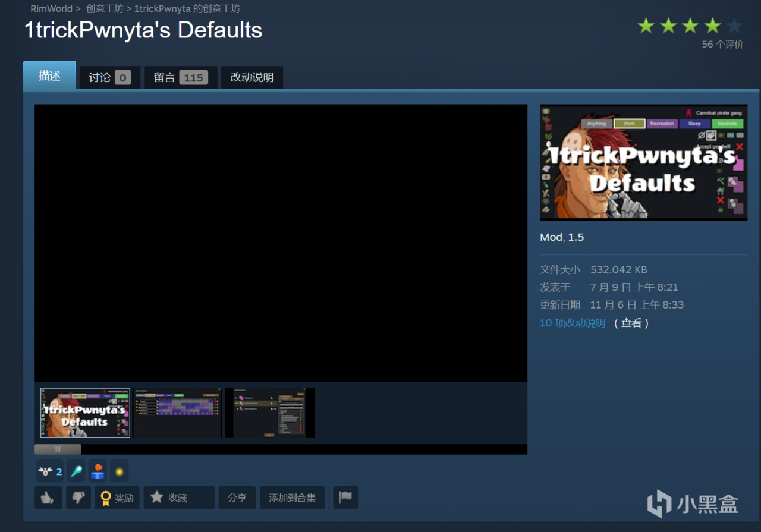The width and height of the screenshot is (761, 532).
Task: Click the thumbs-up rate button
Action: click(x=48, y=498)
